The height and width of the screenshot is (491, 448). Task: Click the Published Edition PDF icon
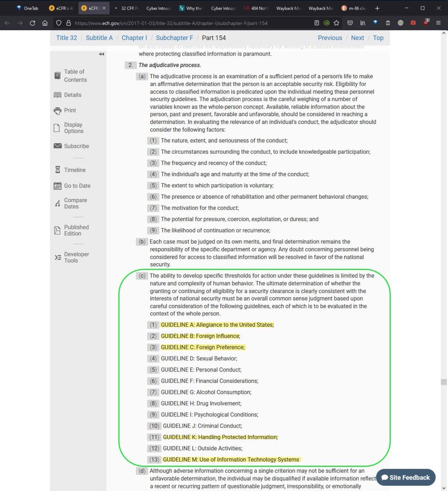[x=58, y=230]
